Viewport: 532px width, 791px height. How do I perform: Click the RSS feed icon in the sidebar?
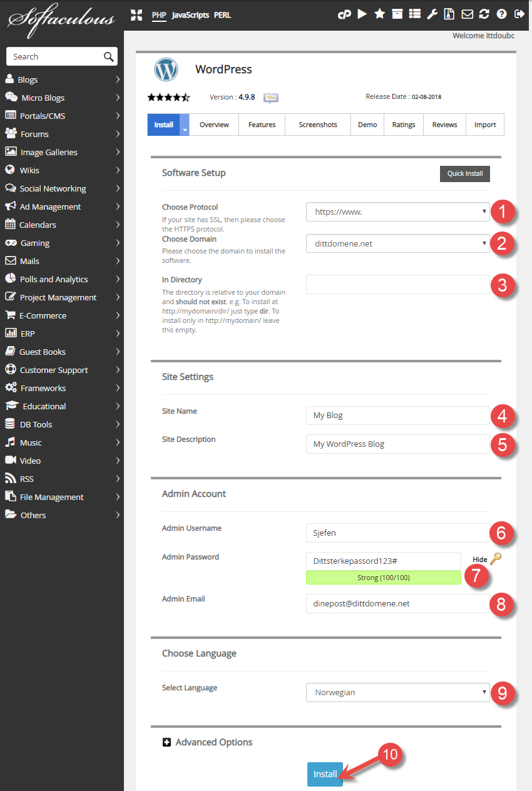point(10,479)
